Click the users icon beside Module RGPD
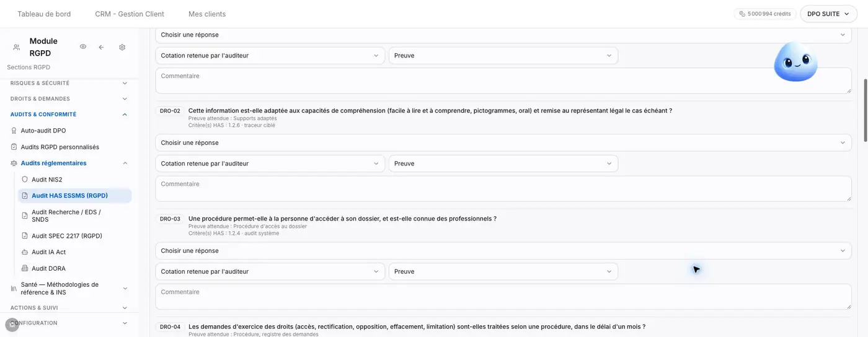 [17, 47]
